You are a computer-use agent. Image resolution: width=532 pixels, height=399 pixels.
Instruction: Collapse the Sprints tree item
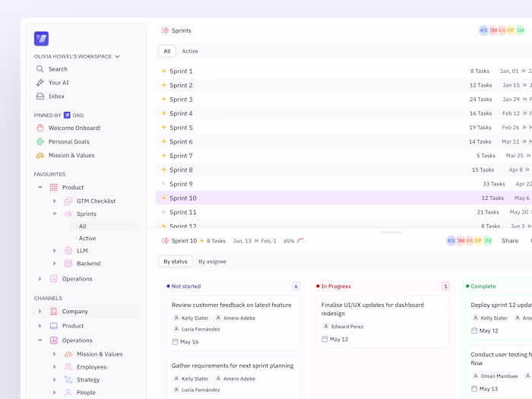click(x=54, y=214)
